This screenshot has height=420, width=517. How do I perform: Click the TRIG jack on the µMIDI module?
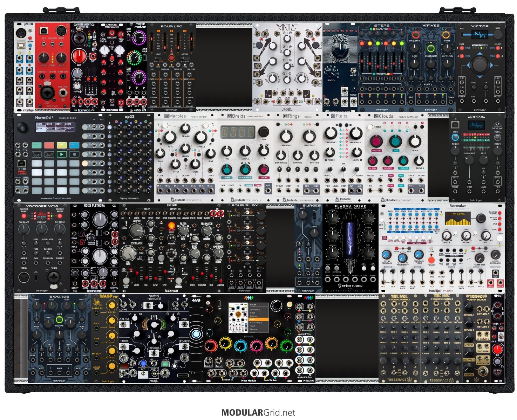[29, 102]
